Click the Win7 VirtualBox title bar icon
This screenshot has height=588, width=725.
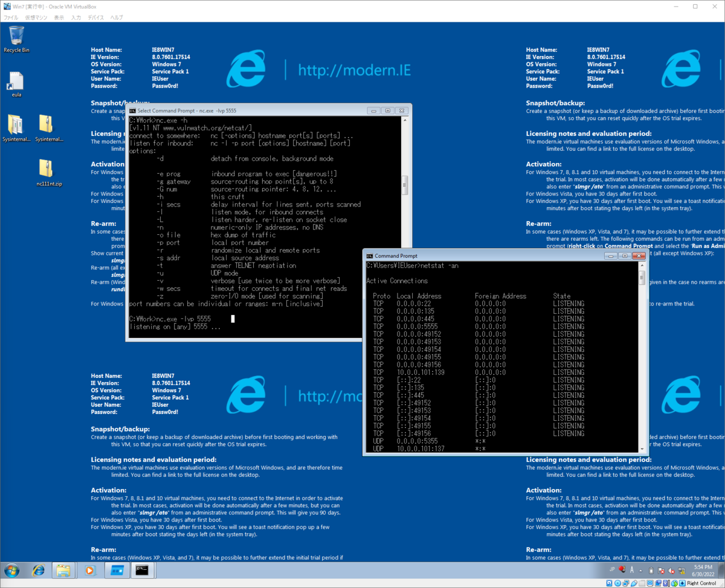coord(6,6)
